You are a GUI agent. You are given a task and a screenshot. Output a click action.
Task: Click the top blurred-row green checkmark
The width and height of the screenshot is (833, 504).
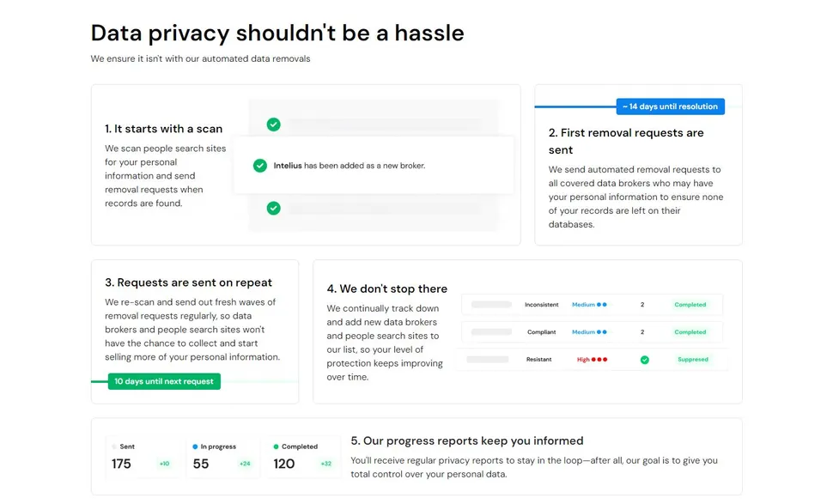[273, 124]
